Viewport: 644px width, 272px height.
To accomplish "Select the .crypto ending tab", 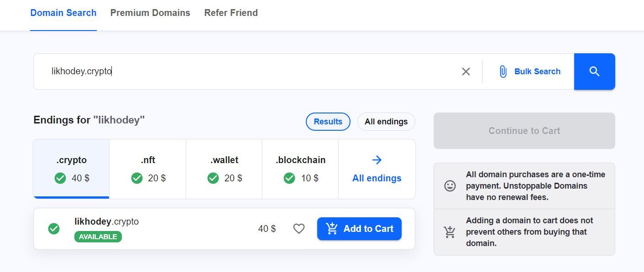I will tap(72, 169).
